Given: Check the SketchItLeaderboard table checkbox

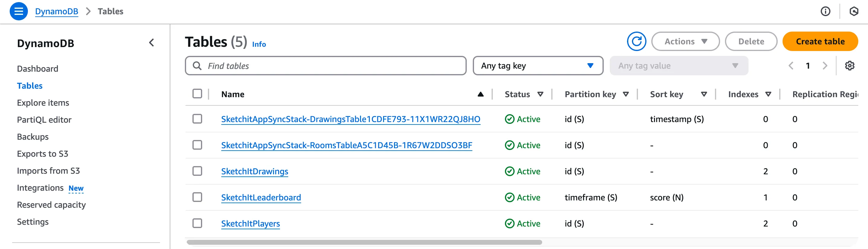Looking at the screenshot, I should coord(197,197).
